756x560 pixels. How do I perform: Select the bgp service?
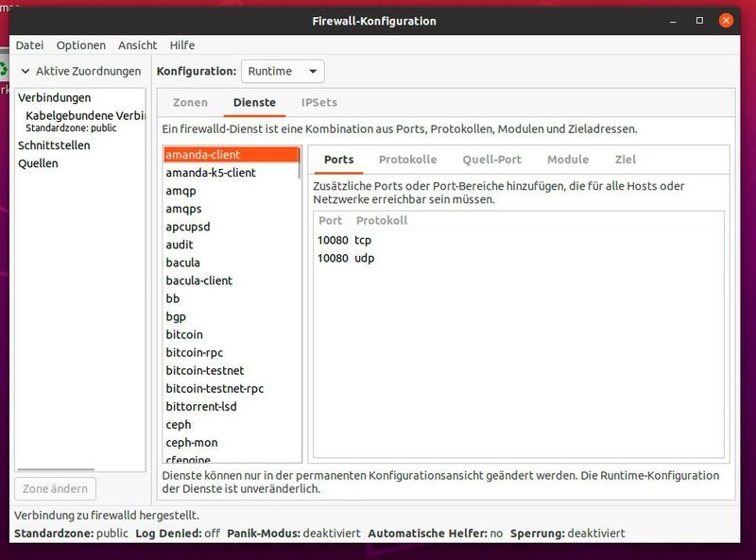click(231, 316)
